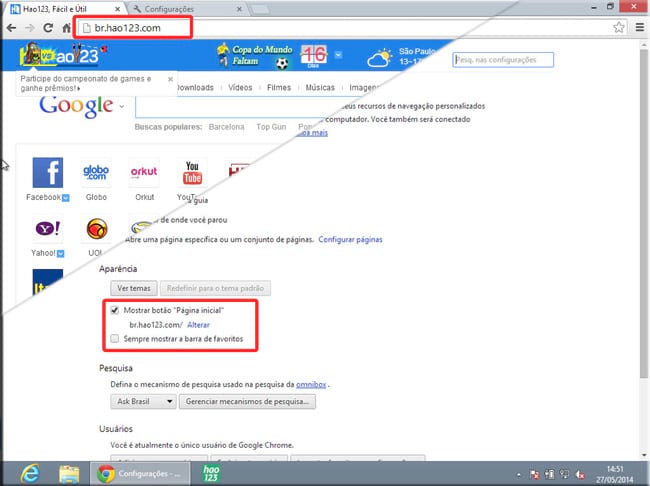The height and width of the screenshot is (486, 650).
Task: Click the flag notification tray icon
Action: pyautogui.click(x=534, y=474)
